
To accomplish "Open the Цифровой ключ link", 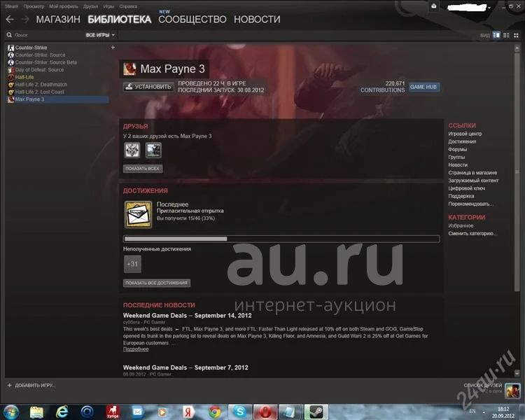I will point(467,188).
